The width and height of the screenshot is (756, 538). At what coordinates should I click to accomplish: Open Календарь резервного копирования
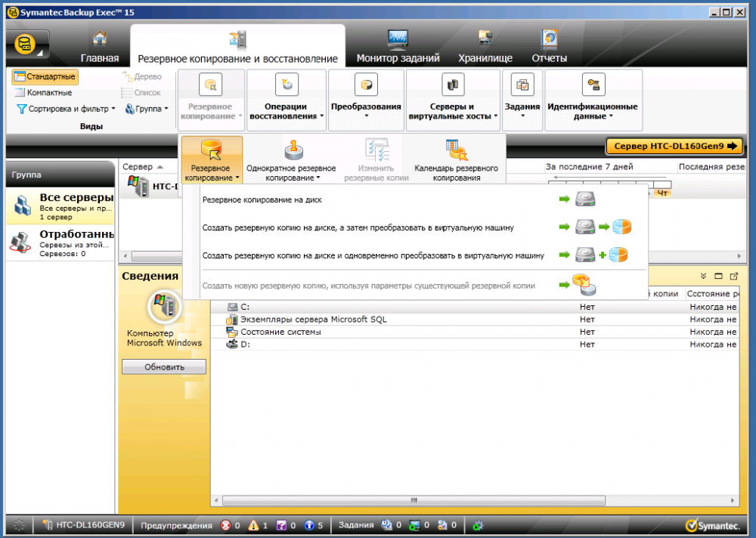point(456,150)
